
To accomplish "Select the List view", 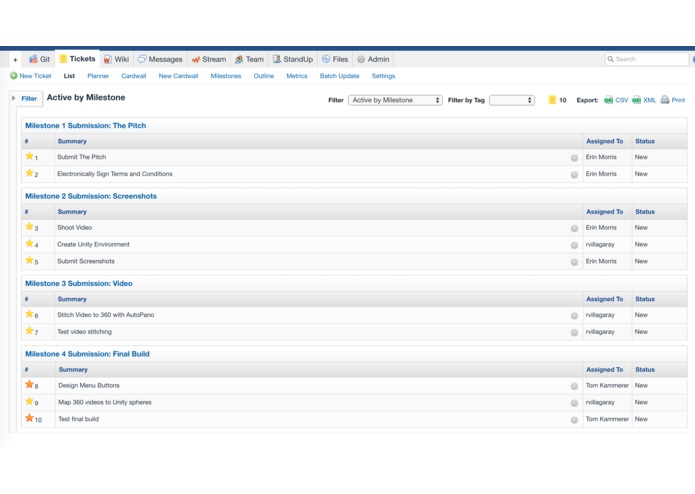I will tap(69, 76).
